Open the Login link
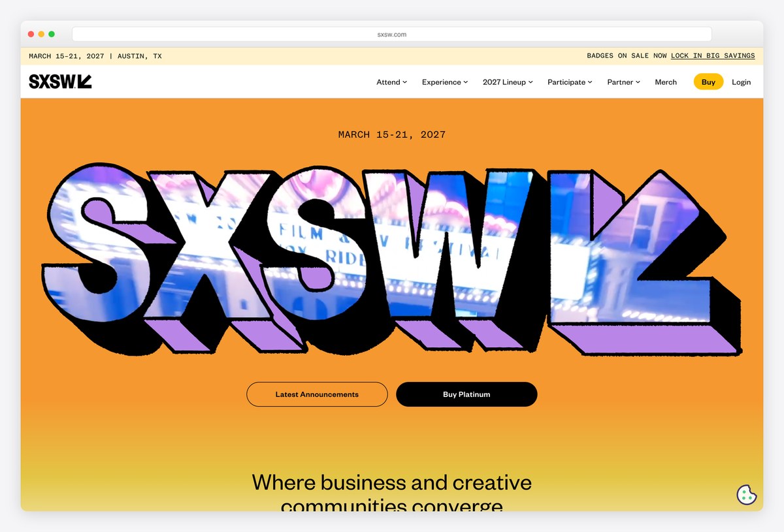 point(741,82)
